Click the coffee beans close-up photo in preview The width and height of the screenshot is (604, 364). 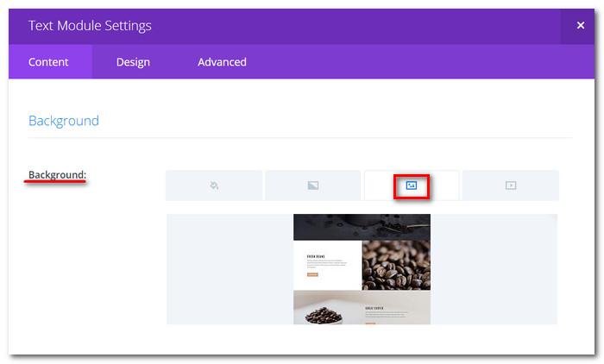pyautogui.click(x=395, y=264)
